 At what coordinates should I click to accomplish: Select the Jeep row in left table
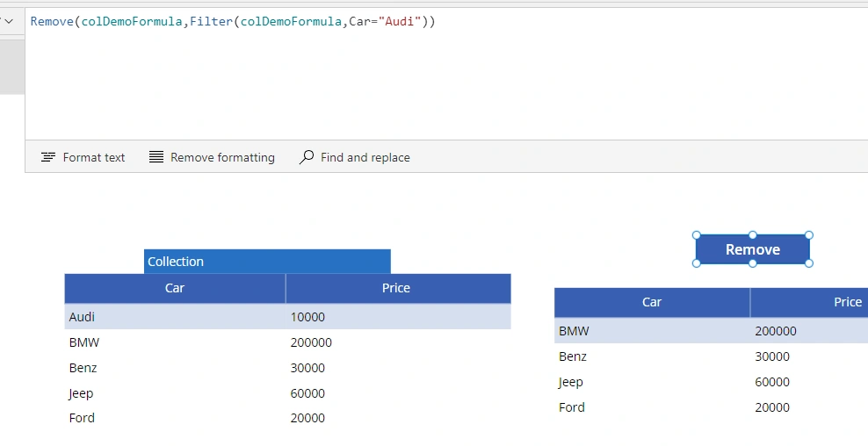click(x=288, y=392)
